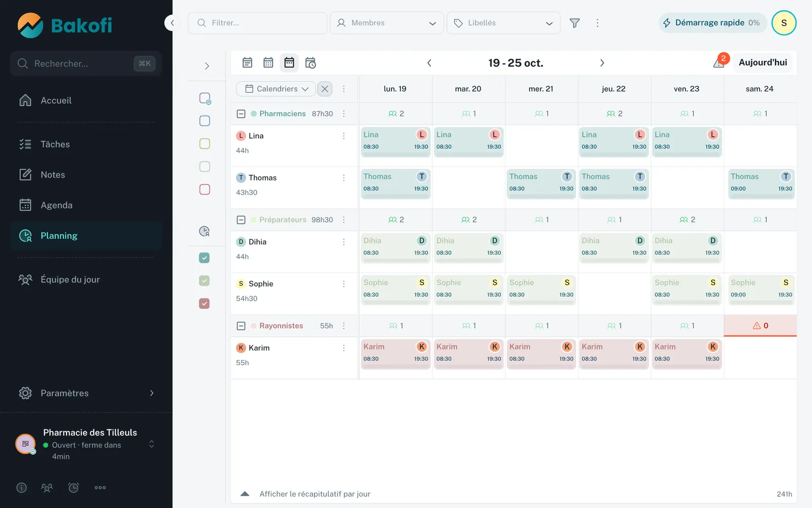The height and width of the screenshot is (508, 812).
Task: Open the calendar-with-clock view icon
Action: (x=310, y=62)
